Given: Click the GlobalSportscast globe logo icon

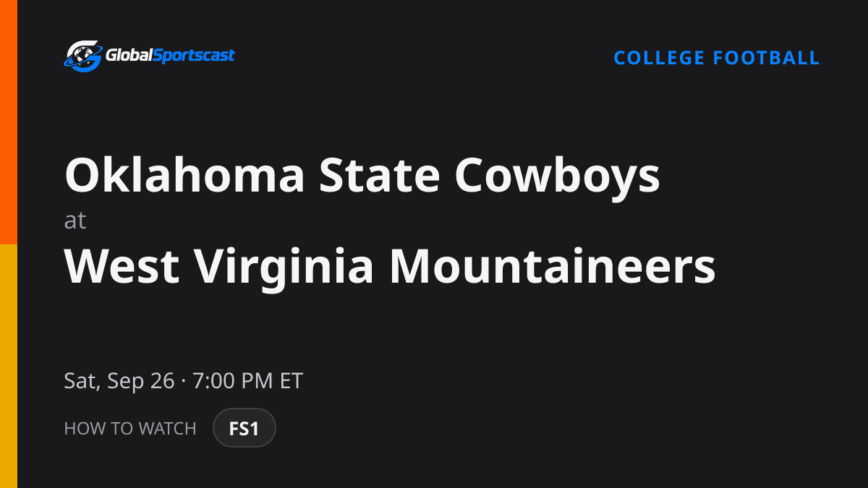Looking at the screenshot, I should [84, 56].
